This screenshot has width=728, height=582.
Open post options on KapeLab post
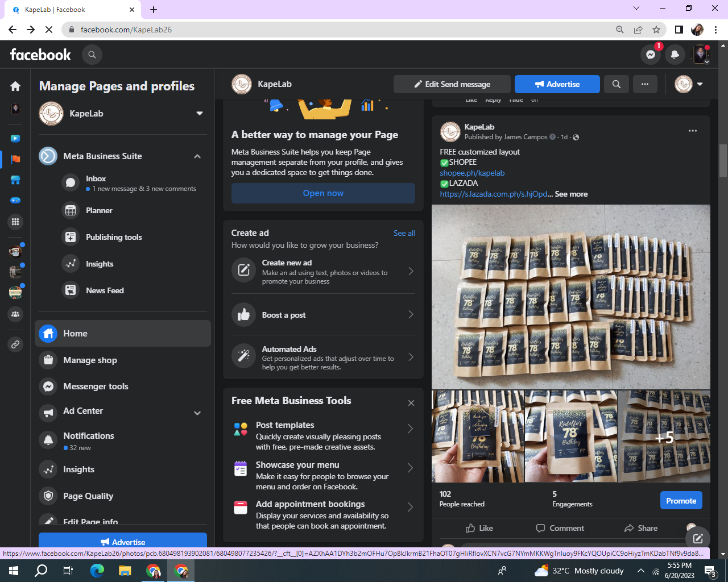pos(692,131)
